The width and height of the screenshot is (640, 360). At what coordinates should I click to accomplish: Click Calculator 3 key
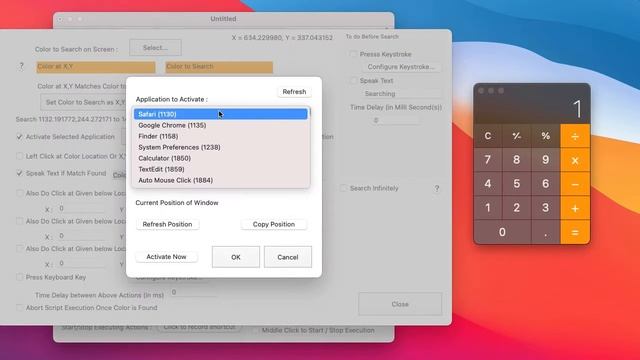point(546,208)
